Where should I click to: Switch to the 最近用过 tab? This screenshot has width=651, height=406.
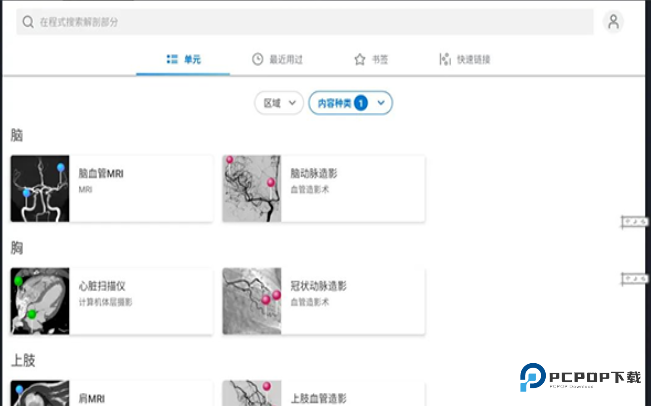tap(277, 59)
